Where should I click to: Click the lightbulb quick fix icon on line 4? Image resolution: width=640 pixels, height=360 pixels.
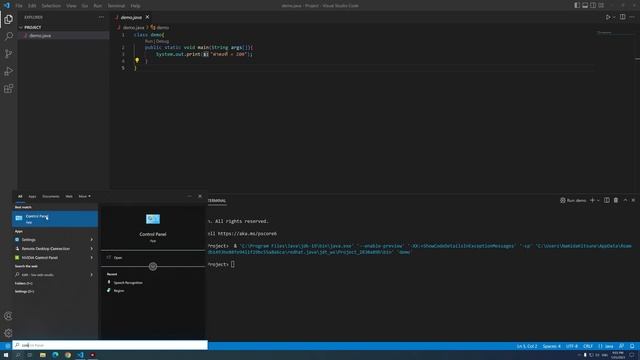pos(137,60)
